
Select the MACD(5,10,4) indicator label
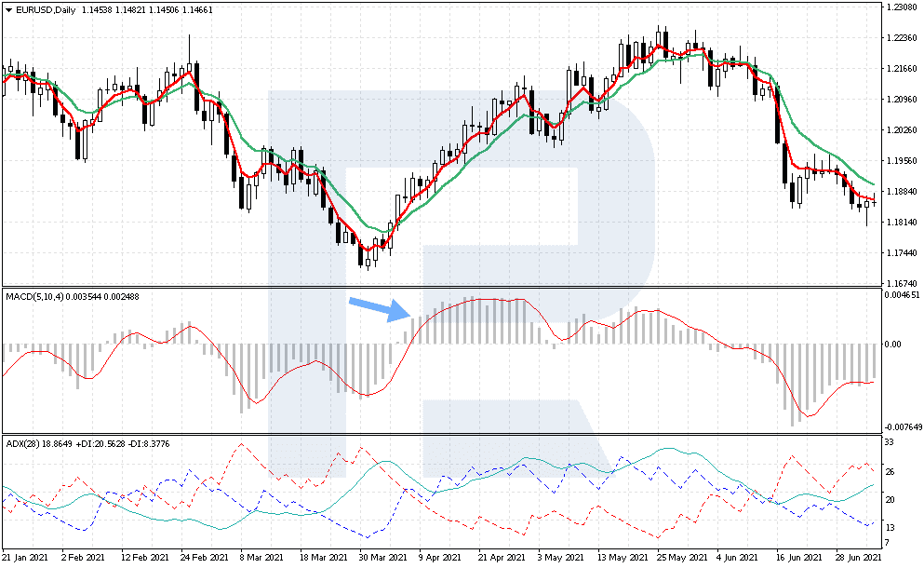[35, 296]
